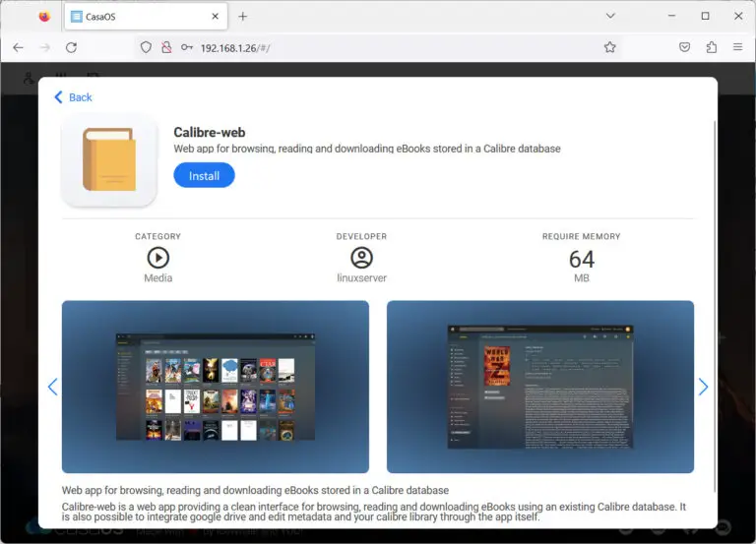Install the Calibre-web app

(x=204, y=175)
